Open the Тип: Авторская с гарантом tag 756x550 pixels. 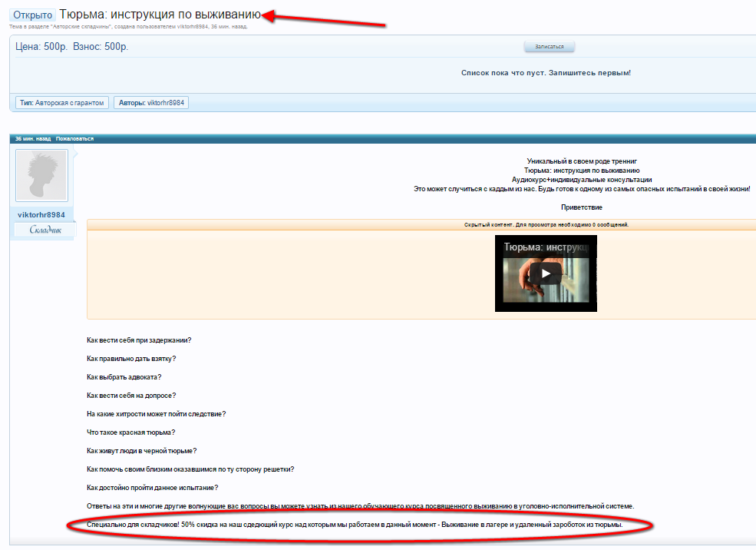coord(62,102)
